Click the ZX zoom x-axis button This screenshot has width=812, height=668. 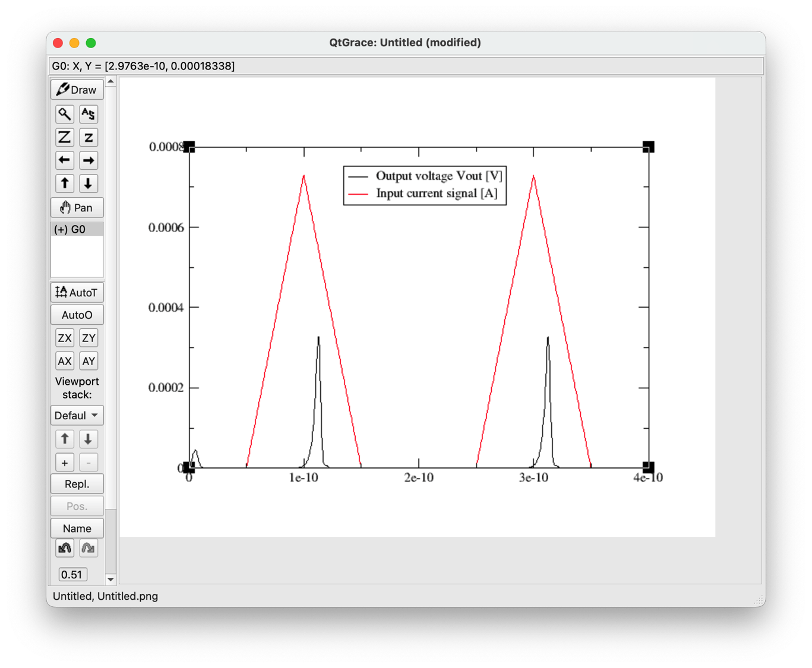coord(65,338)
